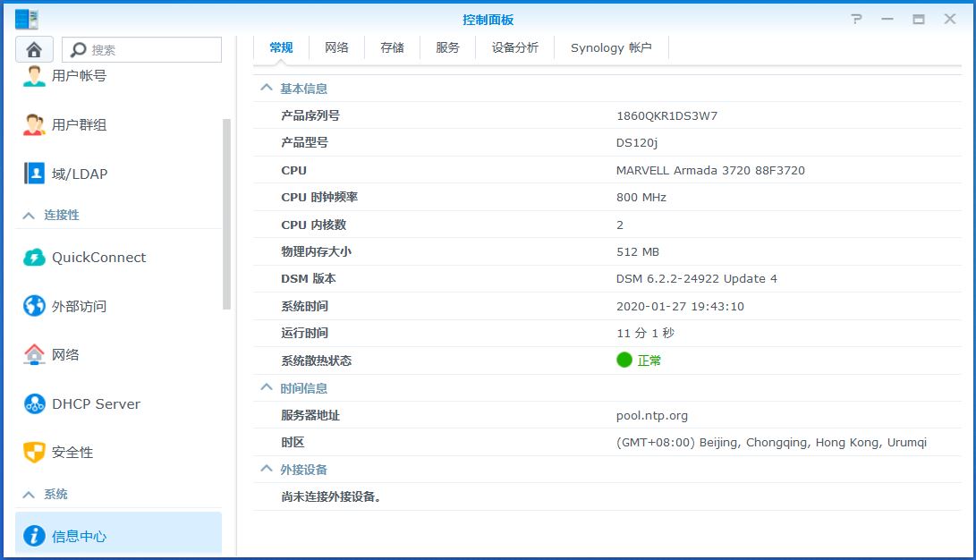
Task: Open the 用户帐号 user account icon
Action: click(34, 76)
